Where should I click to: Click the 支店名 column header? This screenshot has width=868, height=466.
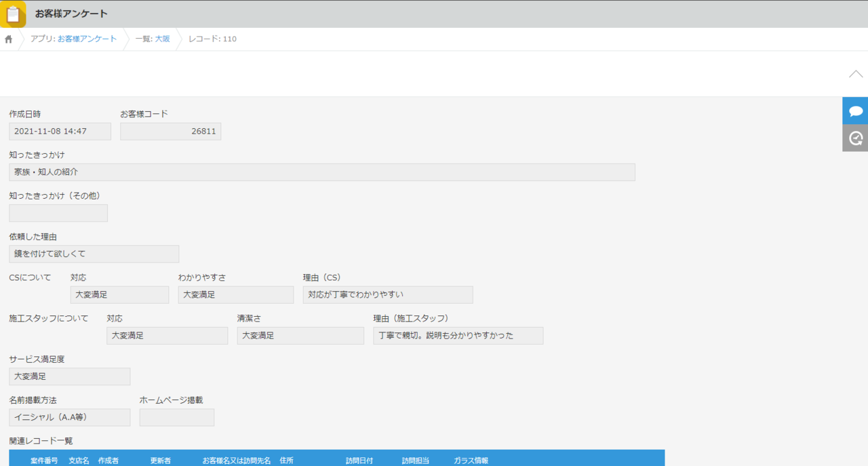79,461
